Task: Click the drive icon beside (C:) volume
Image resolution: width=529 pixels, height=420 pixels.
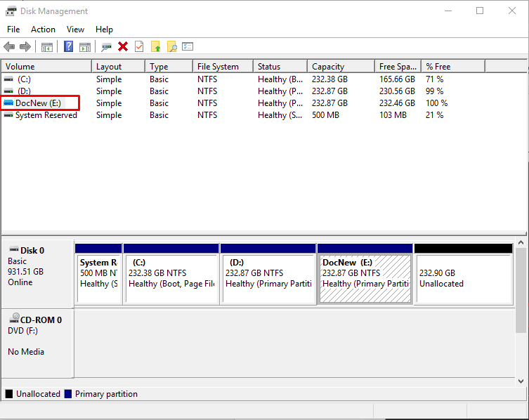Action: (x=8, y=79)
